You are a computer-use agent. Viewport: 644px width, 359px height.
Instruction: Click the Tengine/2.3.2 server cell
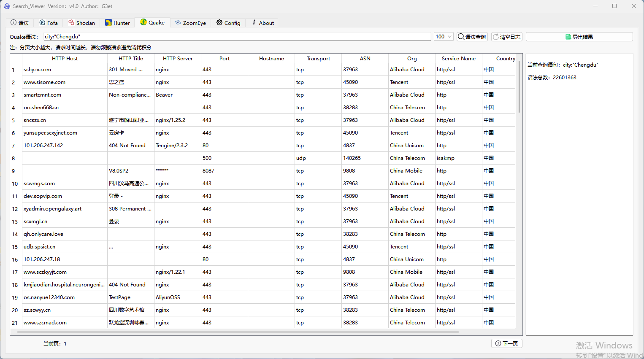pyautogui.click(x=178, y=146)
